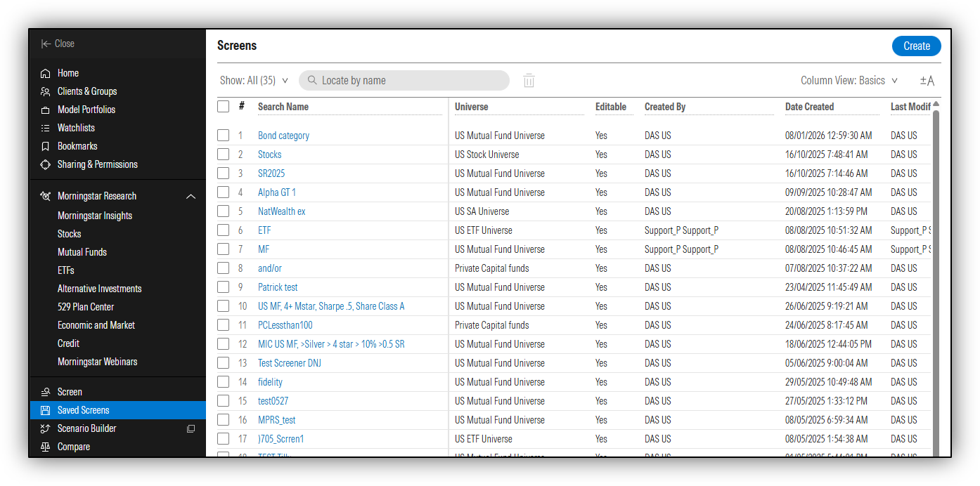The width and height of the screenshot is (980, 486).
Task: Check the box for Stocks row
Action: click(224, 155)
